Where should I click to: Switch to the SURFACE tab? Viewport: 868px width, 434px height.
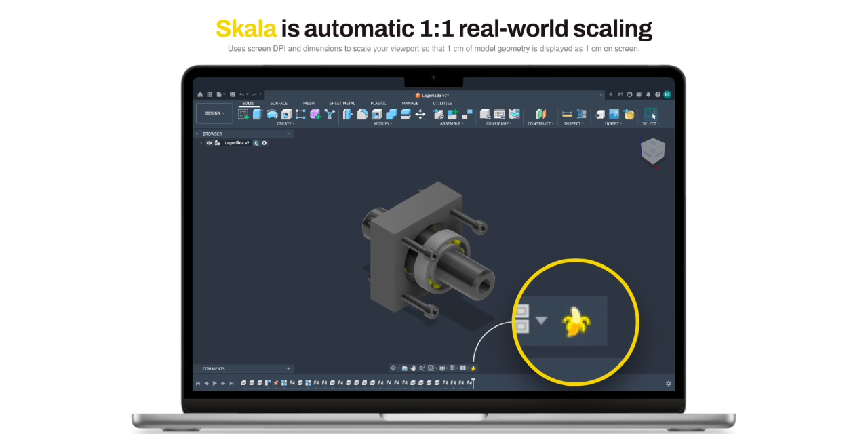point(279,103)
